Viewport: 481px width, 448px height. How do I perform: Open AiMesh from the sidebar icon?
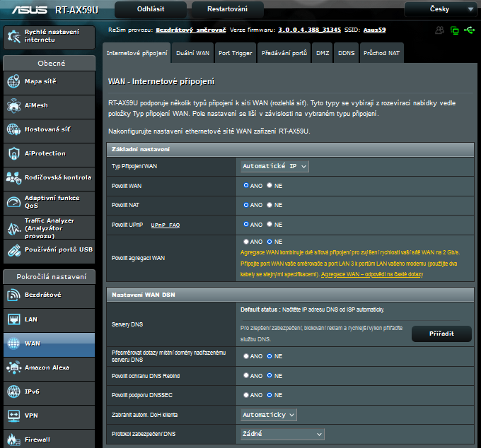click(x=13, y=105)
